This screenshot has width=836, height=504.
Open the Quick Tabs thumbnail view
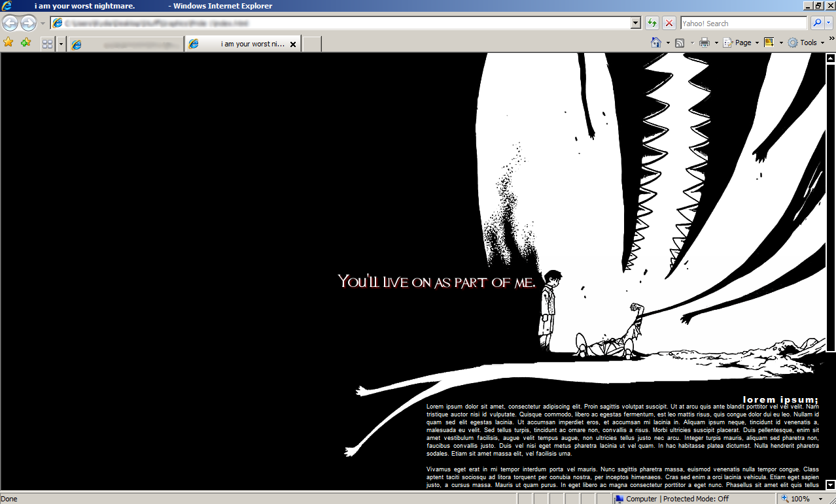point(48,44)
